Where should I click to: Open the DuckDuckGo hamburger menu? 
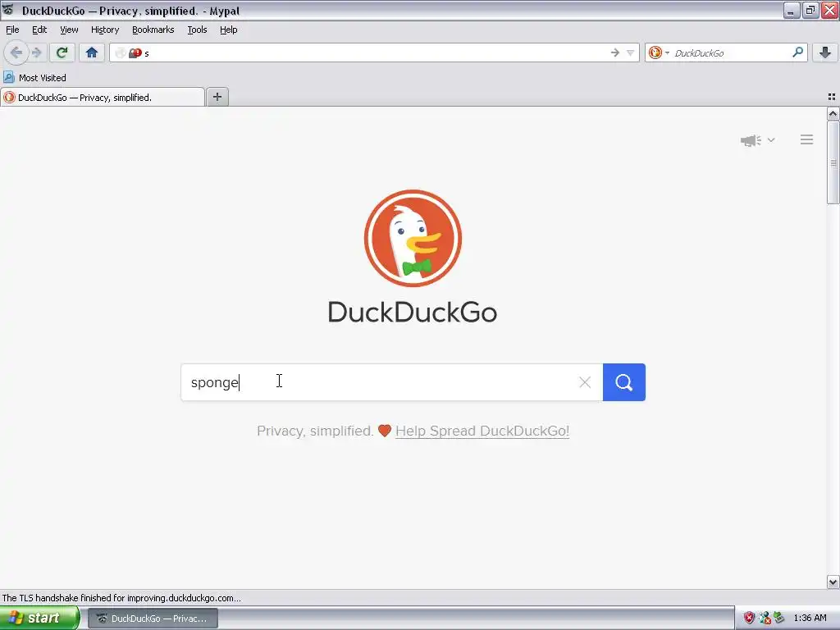click(807, 139)
